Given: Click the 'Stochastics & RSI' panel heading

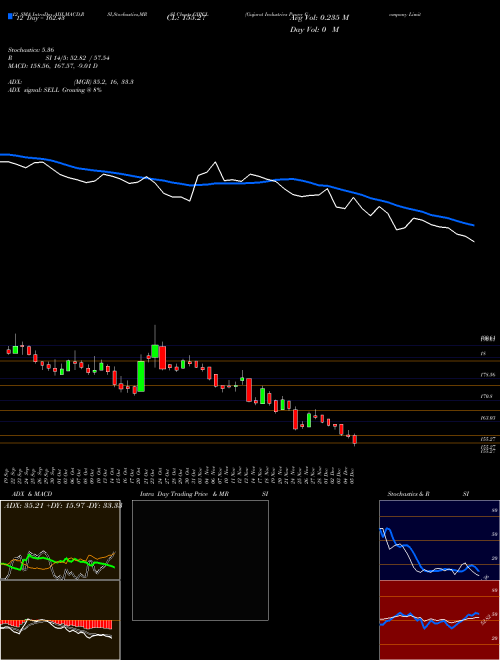Looking at the screenshot, I should click(428, 494).
